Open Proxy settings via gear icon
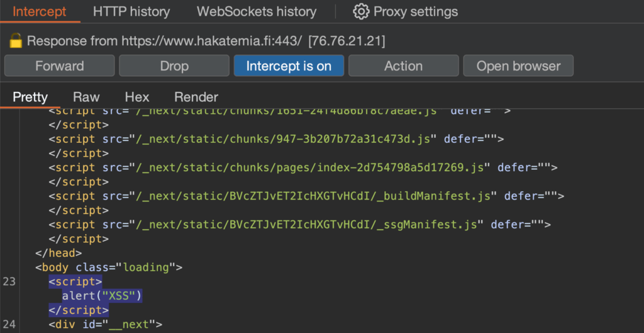This screenshot has width=644, height=333. tap(360, 11)
